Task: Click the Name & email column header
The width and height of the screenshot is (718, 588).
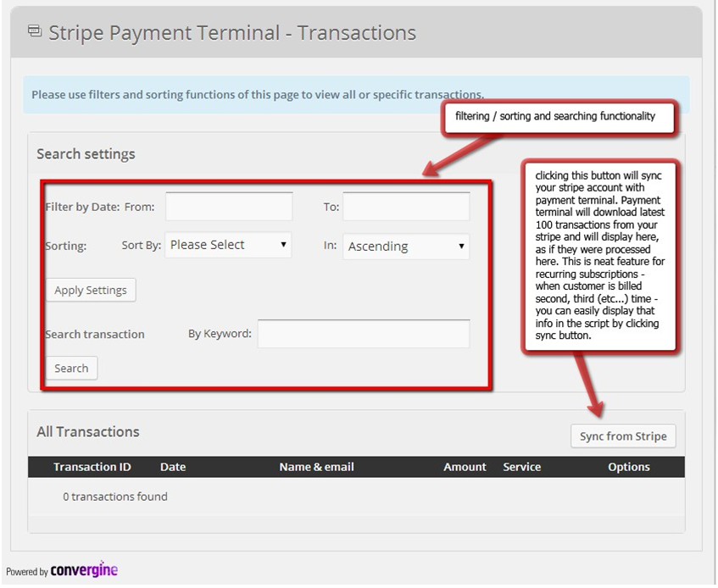Action: [317, 467]
